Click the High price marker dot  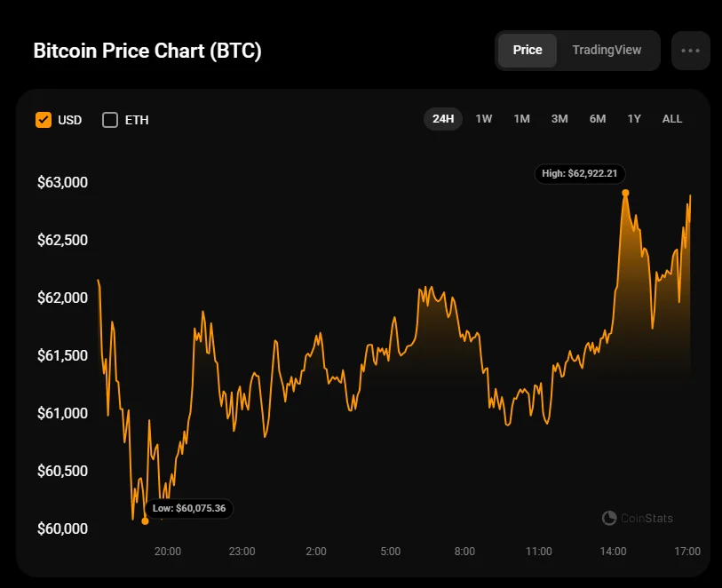pos(626,192)
